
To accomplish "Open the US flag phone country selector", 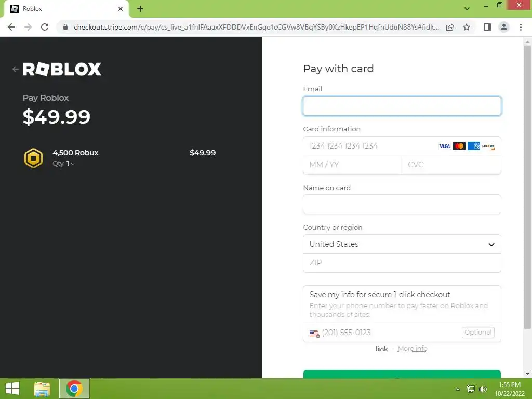I will pyautogui.click(x=314, y=334).
